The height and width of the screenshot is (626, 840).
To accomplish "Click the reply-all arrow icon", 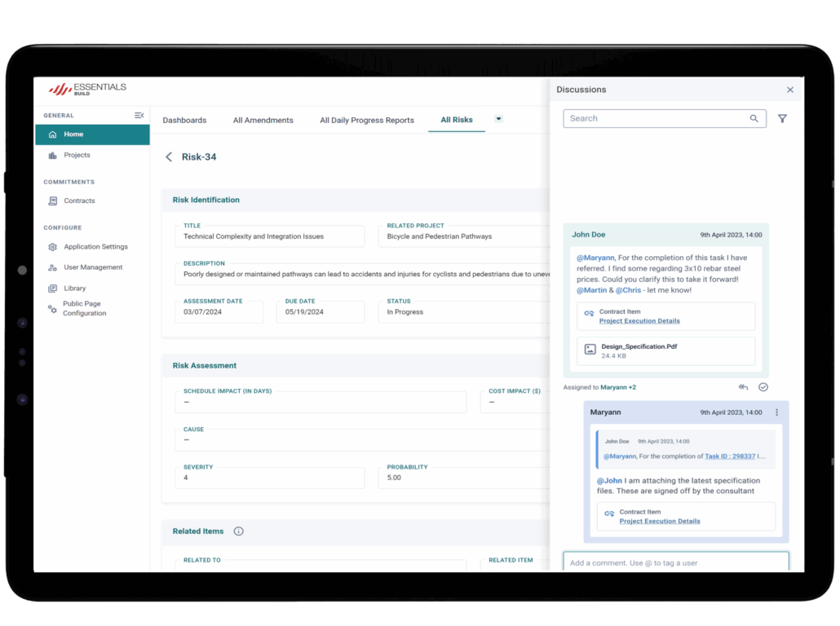I will [x=743, y=387].
